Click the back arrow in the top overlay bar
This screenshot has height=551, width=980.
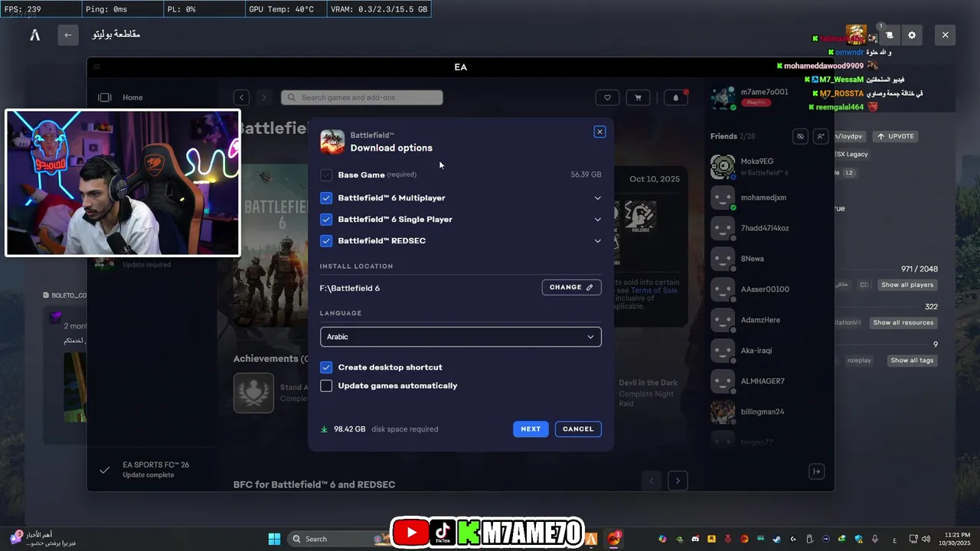point(68,34)
